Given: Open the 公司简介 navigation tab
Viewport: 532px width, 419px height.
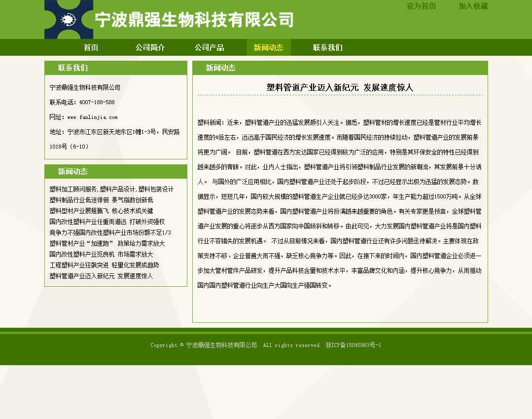Looking at the screenshot, I should pos(150,47).
